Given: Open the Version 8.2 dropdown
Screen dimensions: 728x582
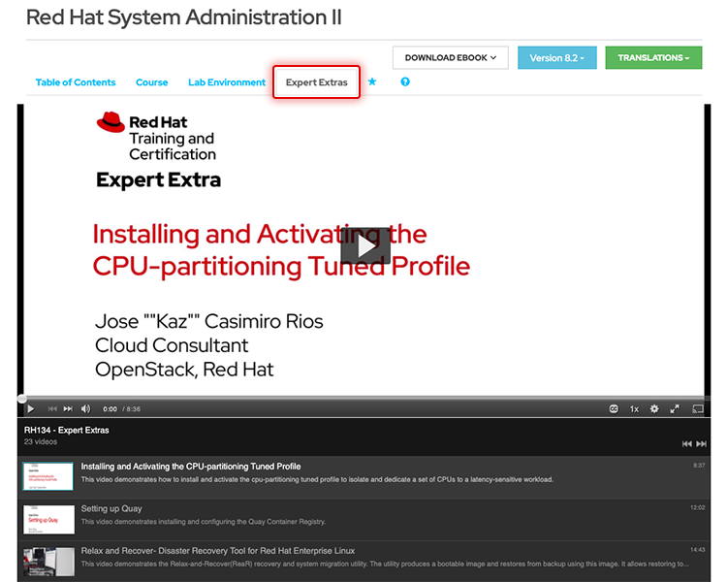Looking at the screenshot, I should [x=556, y=58].
